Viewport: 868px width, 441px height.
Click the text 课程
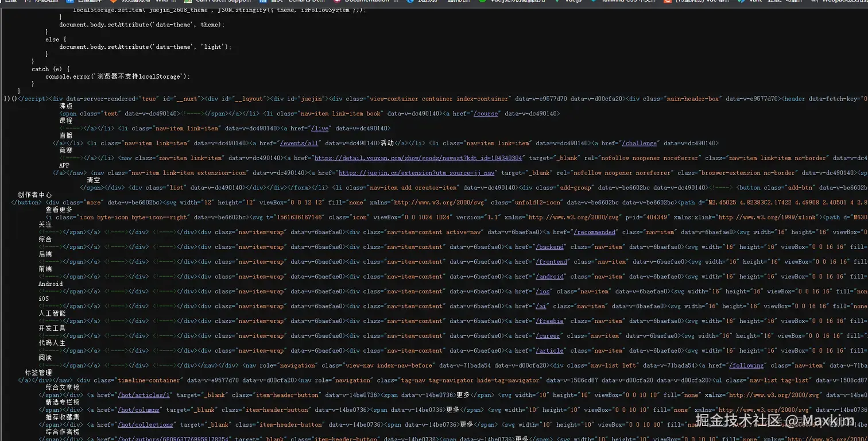click(x=66, y=121)
